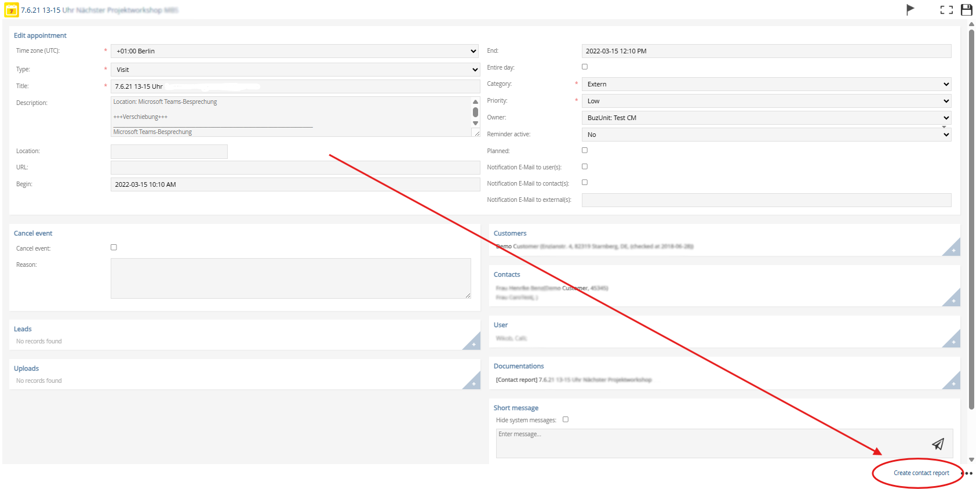Image resolution: width=980 pixels, height=489 pixels.
Task: Add a contact via Contacts plus corner
Action: [x=953, y=300]
